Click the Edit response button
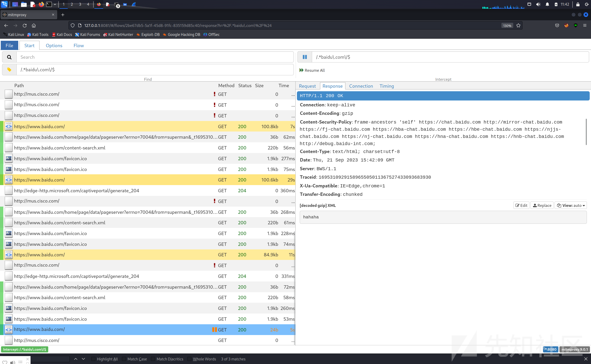 [521, 205]
